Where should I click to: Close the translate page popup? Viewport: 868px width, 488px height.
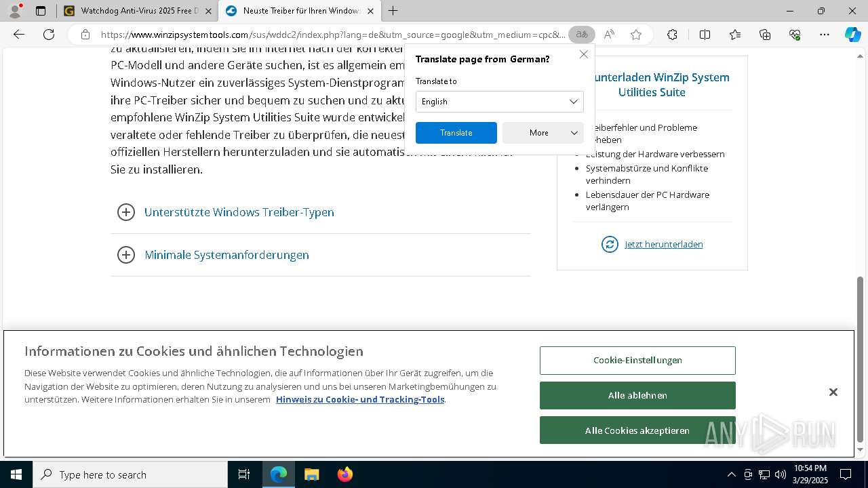point(583,54)
